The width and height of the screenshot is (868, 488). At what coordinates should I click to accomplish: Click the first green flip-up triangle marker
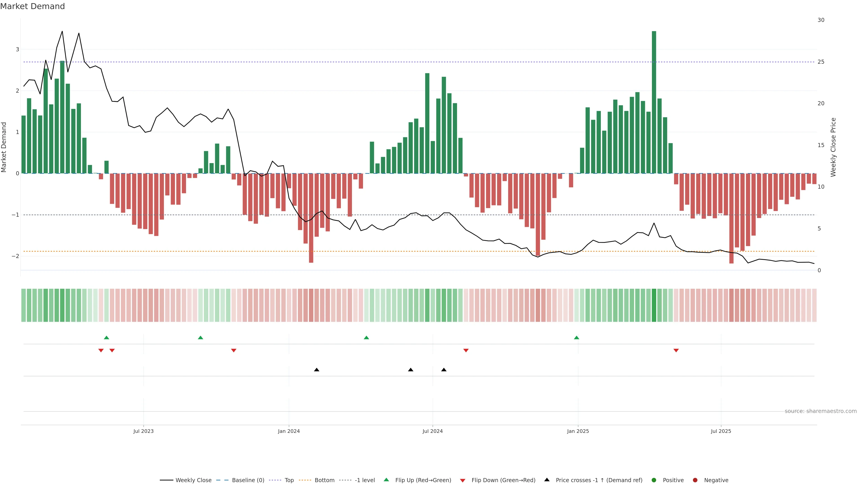point(106,338)
